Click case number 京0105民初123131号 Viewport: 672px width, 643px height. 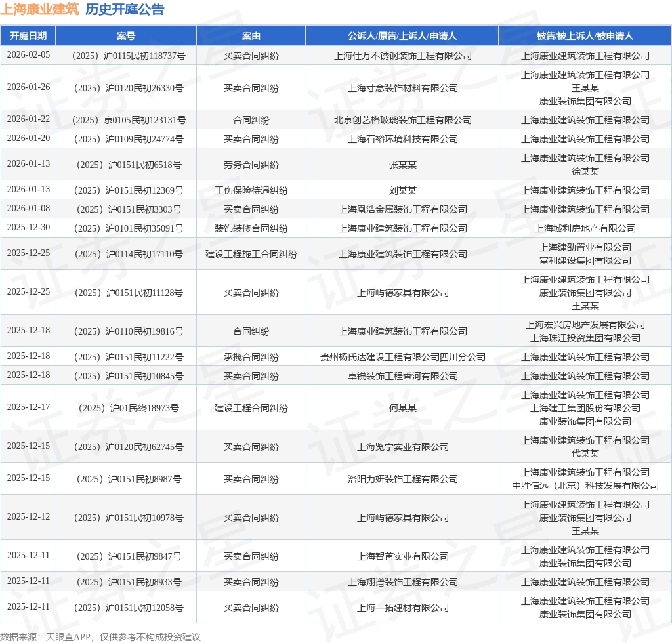129,120
